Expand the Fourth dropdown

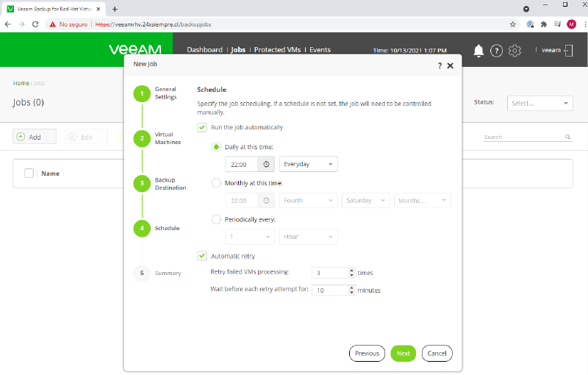(308, 201)
